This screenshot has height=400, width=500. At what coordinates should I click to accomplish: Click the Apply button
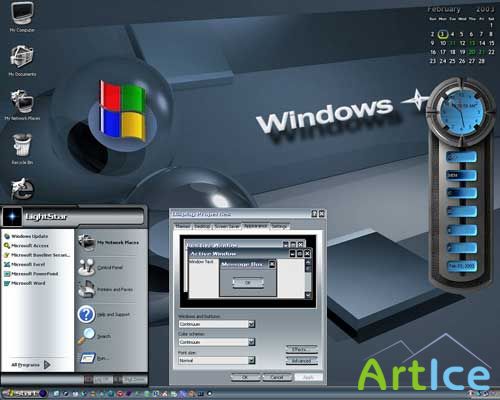coord(309,377)
